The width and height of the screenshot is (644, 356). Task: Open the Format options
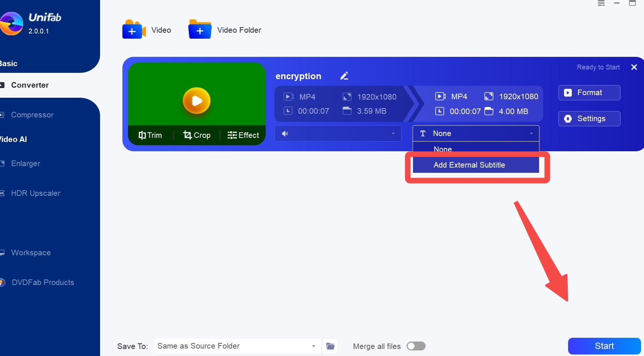point(589,93)
